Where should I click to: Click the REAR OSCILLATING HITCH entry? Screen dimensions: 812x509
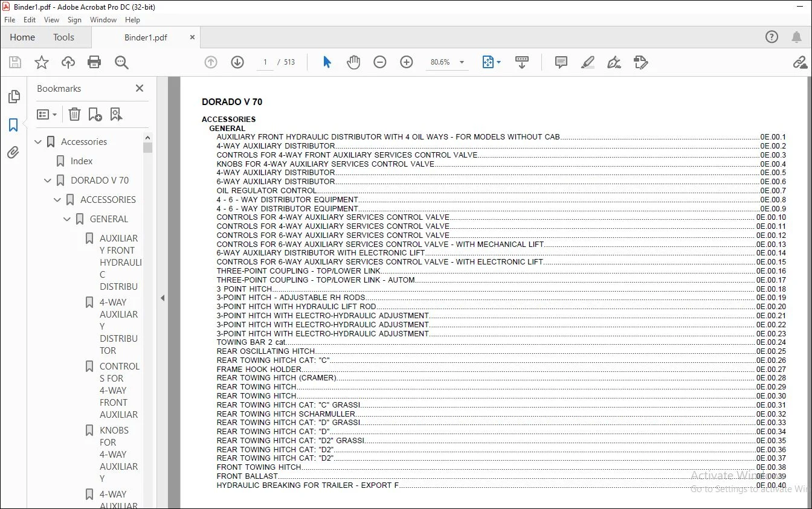[x=266, y=351]
